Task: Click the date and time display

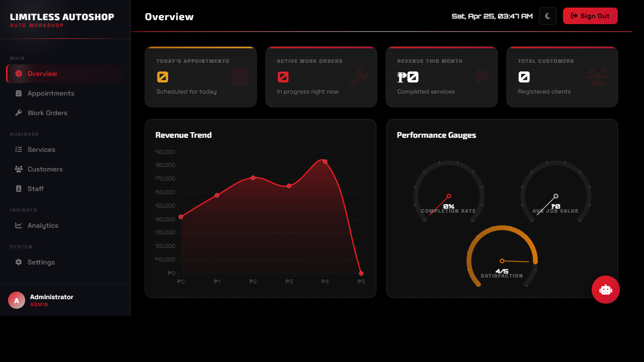Action: 492,16
